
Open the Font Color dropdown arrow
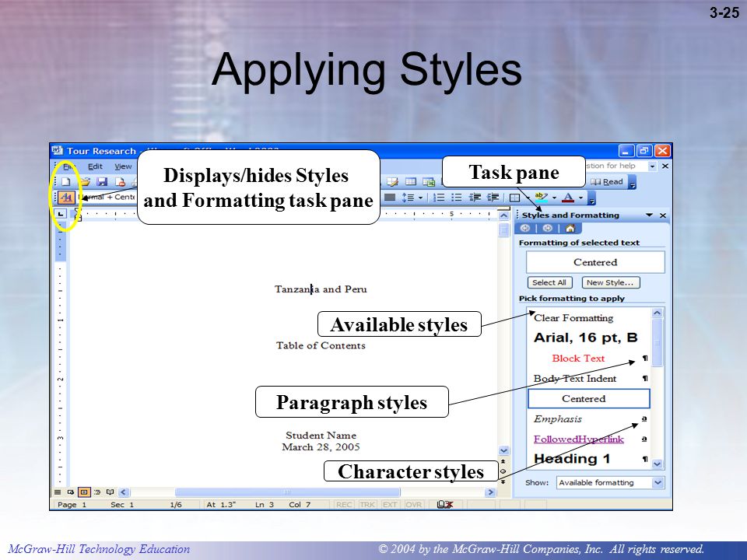pyautogui.click(x=580, y=198)
